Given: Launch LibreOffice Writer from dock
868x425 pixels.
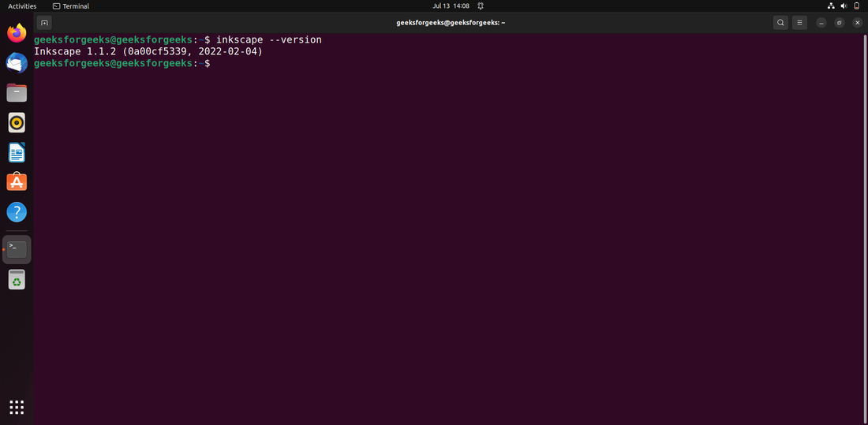Looking at the screenshot, I should 17,152.
